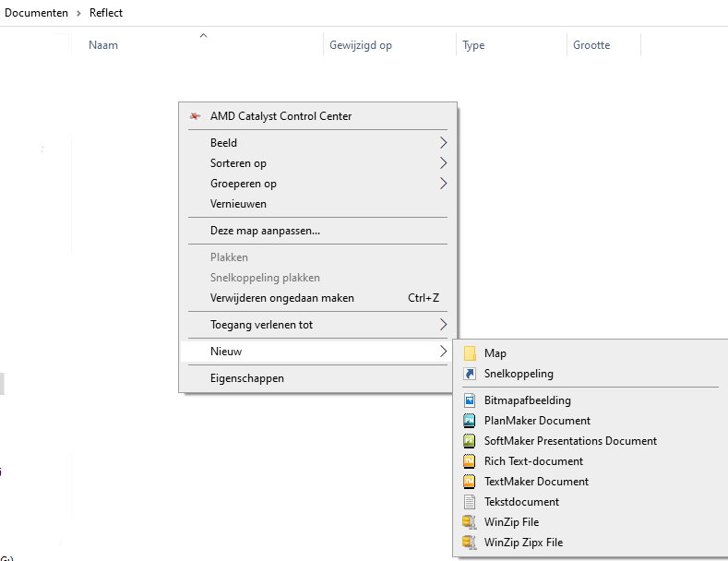Expand the Beeld submenu arrow
The image size is (728, 561).
click(x=443, y=143)
